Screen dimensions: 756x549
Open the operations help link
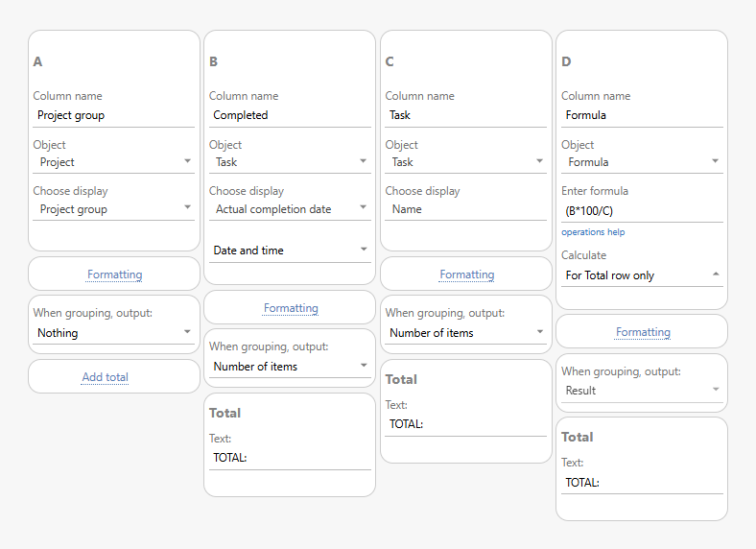(x=593, y=232)
